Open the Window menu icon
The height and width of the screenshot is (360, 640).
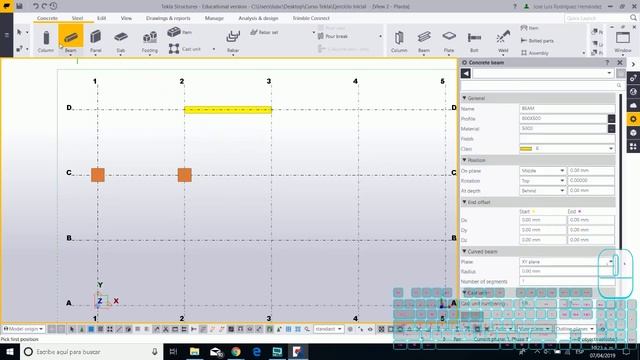(623, 40)
